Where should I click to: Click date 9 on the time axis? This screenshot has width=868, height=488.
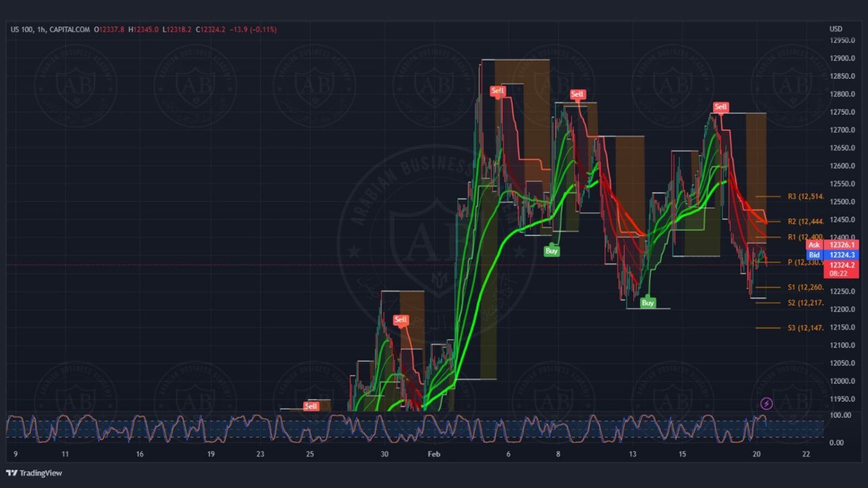click(x=16, y=454)
